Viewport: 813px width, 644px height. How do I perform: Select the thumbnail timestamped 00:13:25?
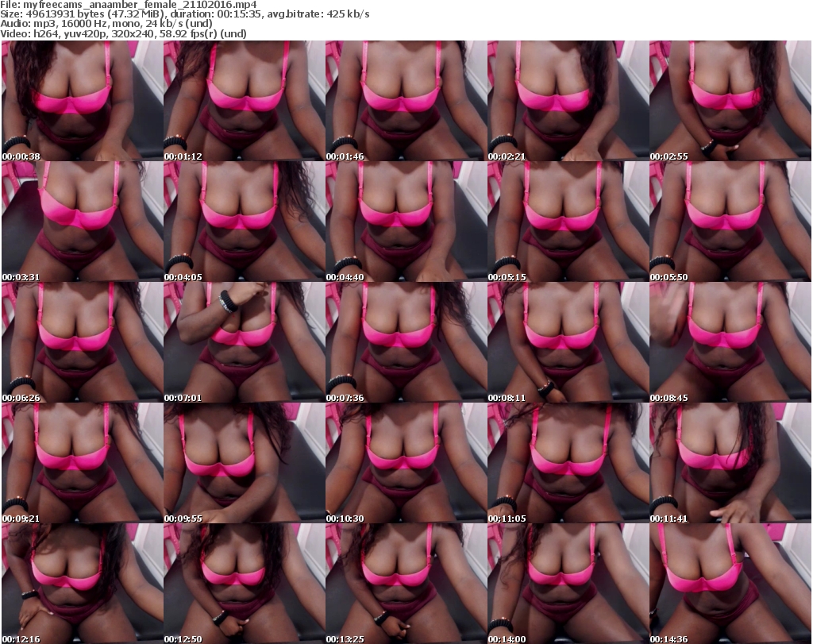406,584
